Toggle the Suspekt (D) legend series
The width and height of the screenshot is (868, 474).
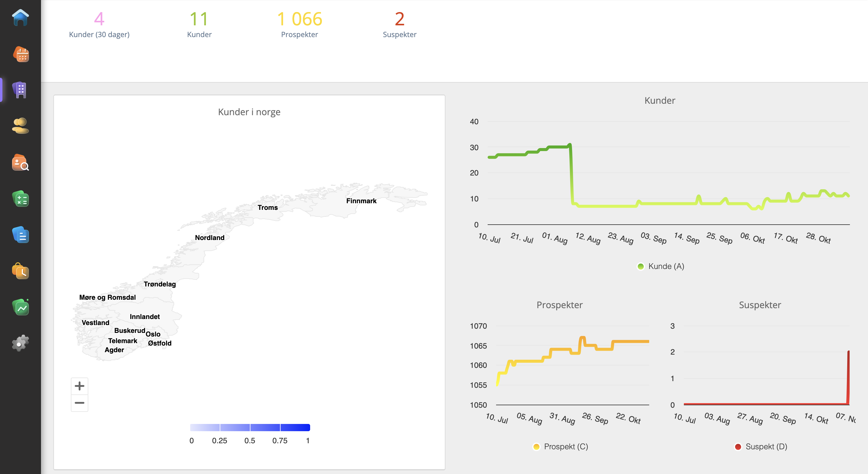[x=760, y=447]
